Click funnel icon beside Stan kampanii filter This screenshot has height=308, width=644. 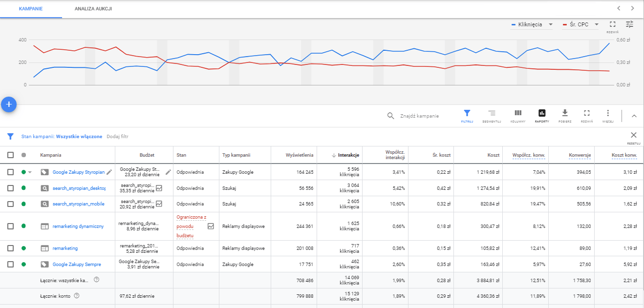coord(10,137)
